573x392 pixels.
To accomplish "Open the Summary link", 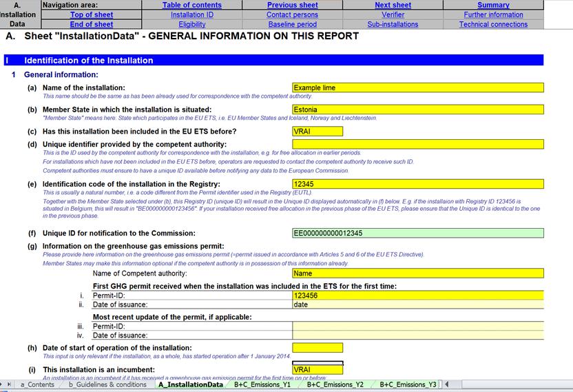I will pyautogui.click(x=493, y=5).
